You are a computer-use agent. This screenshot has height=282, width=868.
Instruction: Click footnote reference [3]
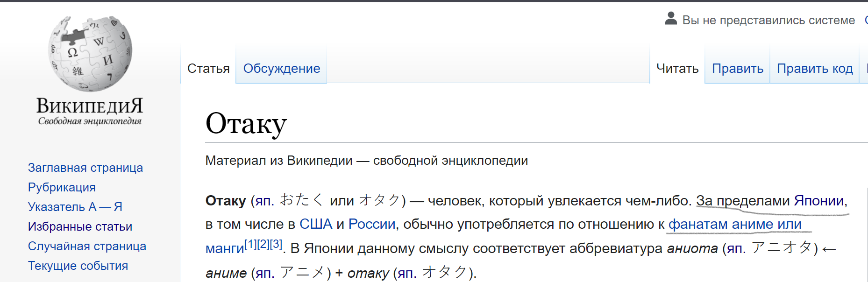point(276,244)
